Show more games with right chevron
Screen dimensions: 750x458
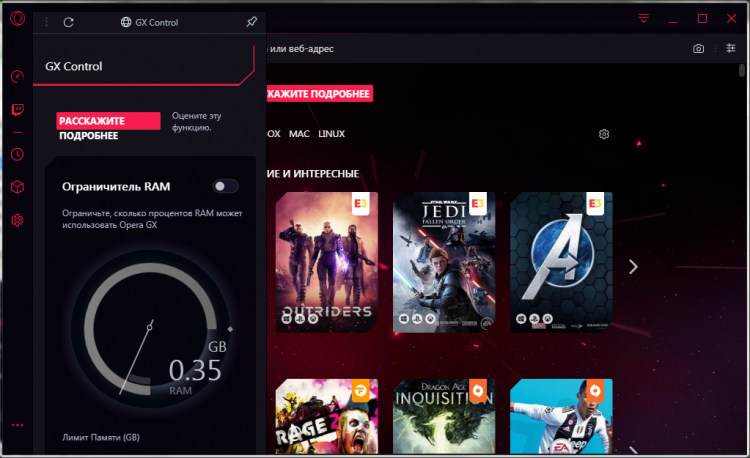click(x=632, y=266)
